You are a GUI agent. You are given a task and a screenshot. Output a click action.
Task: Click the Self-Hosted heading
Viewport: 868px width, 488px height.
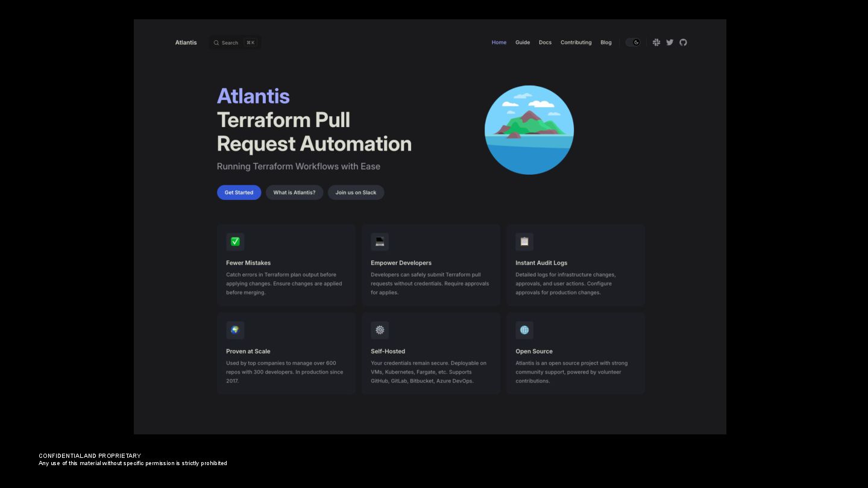tap(388, 351)
